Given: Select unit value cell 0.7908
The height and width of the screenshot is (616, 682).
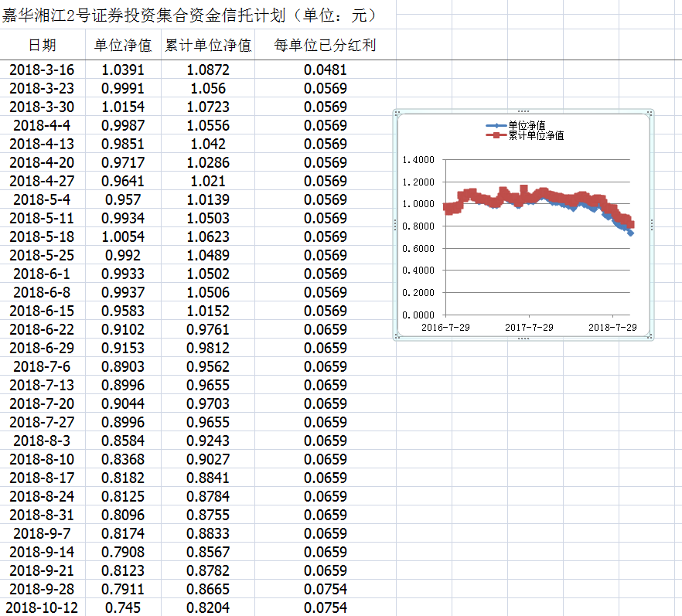Looking at the screenshot, I should [x=123, y=552].
